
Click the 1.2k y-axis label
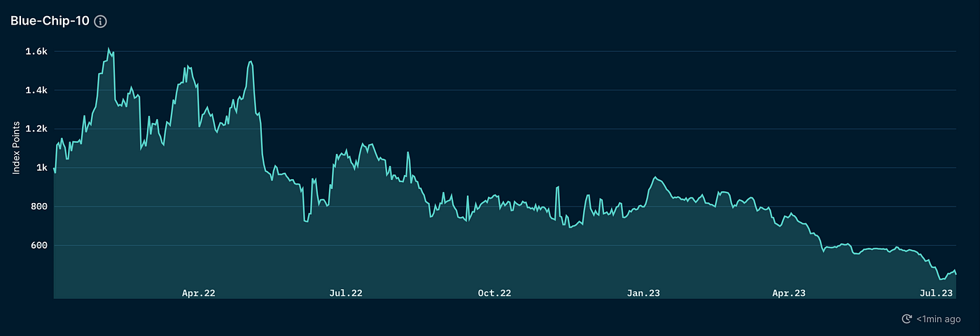coord(36,129)
